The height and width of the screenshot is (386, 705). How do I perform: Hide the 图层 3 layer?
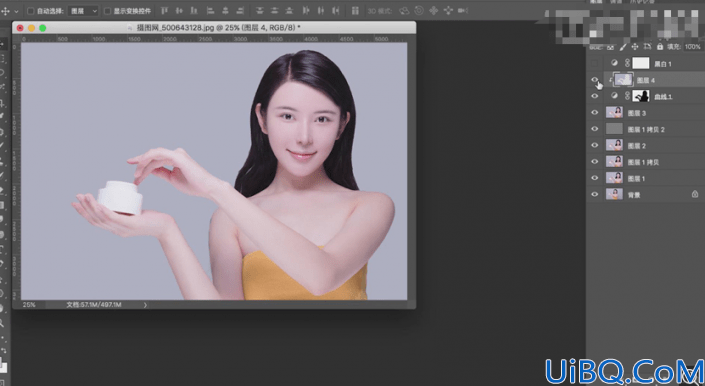(594, 112)
